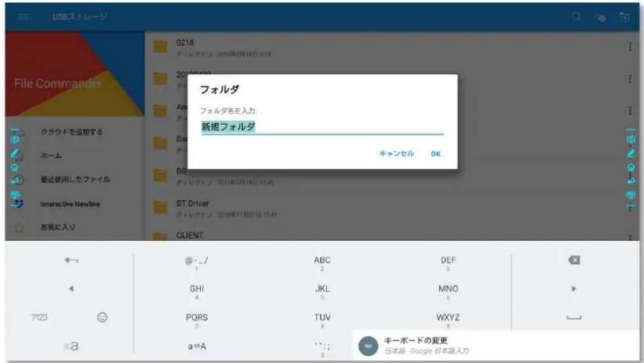This screenshot has height=363, width=644.
Task: Tap the @-_/ key
Action: point(197,263)
